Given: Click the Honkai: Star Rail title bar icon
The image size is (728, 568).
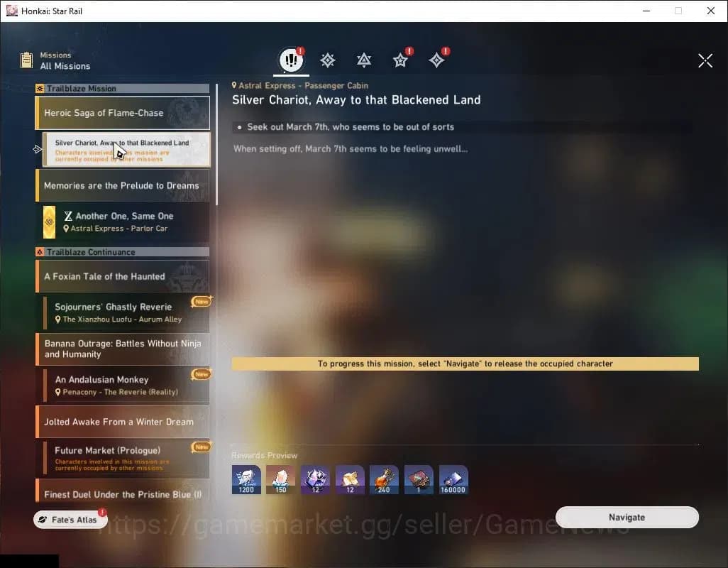Looking at the screenshot, I should point(11,11).
